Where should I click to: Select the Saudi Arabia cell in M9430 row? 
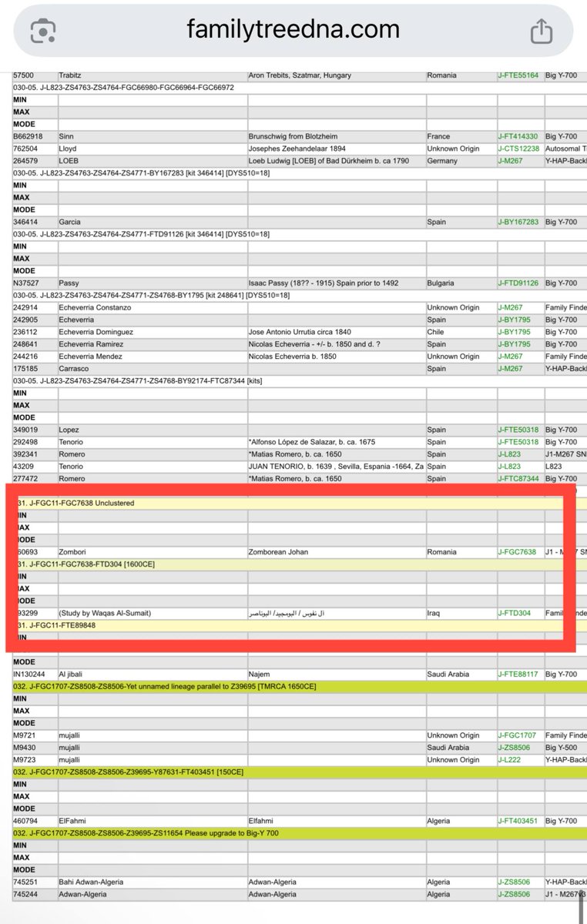click(x=448, y=748)
